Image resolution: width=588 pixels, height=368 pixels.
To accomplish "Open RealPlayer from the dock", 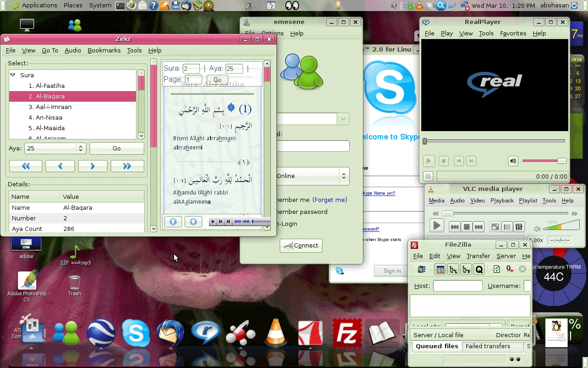I will click(x=206, y=332).
